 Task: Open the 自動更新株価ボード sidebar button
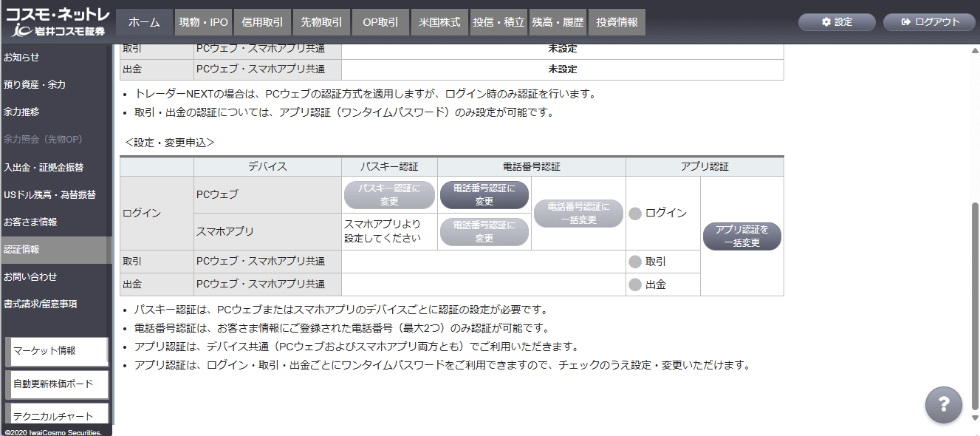[x=58, y=384]
